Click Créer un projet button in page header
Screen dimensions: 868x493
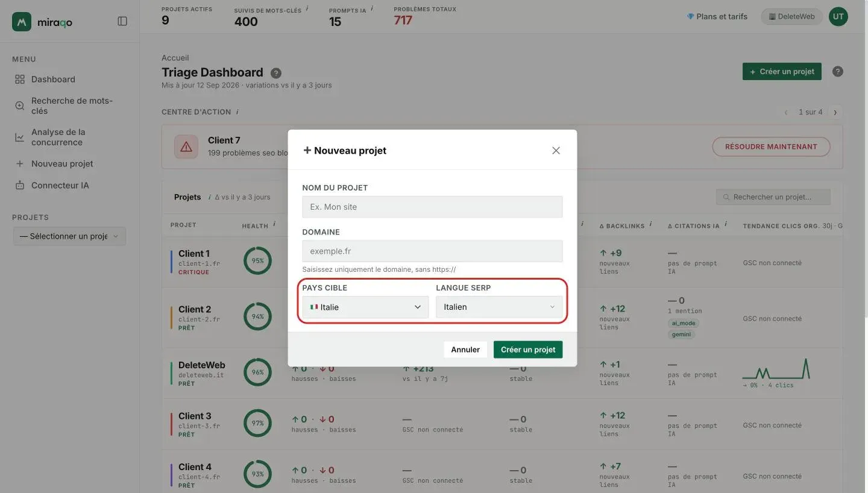[x=782, y=72]
